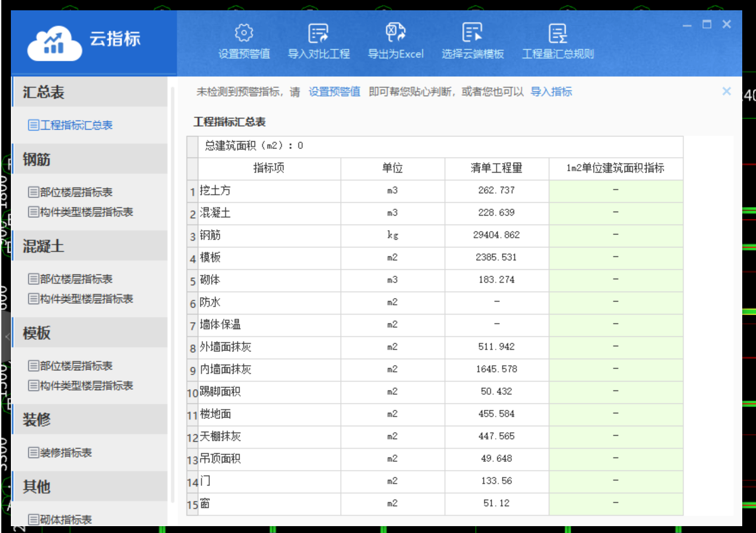Click the 导入对比工程 toolbar icon
The image size is (756, 533).
(318, 33)
